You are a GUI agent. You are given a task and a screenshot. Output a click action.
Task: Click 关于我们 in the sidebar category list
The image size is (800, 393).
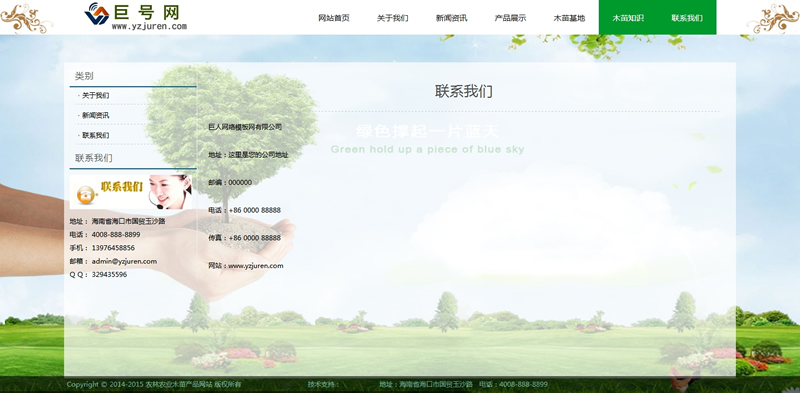[95, 95]
